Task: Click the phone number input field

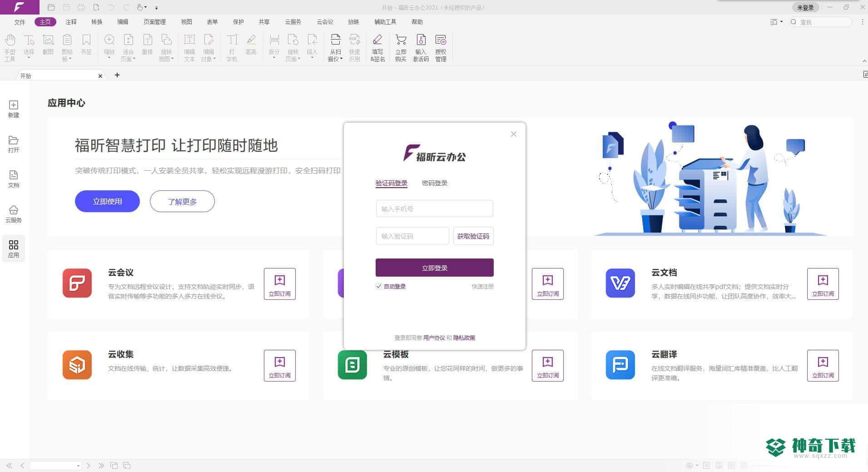Action: pyautogui.click(x=435, y=209)
